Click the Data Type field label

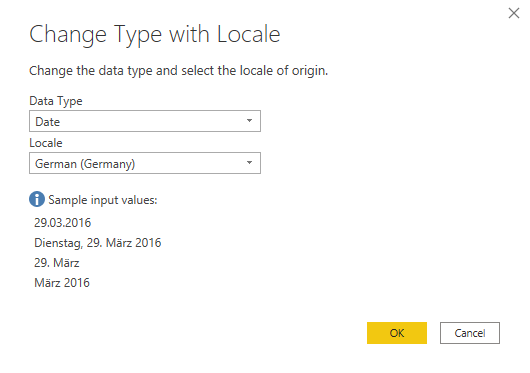56,101
